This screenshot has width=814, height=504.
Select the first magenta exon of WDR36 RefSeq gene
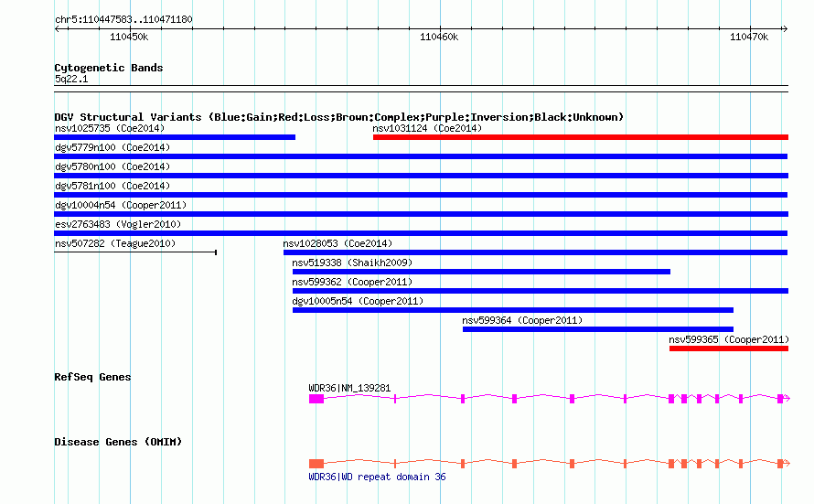pyautogui.click(x=316, y=399)
